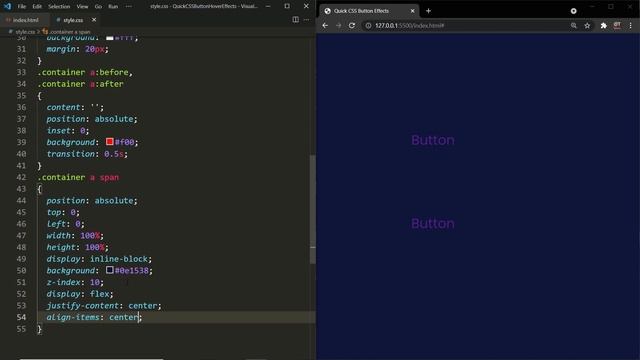Switch to the index.html editor tab
The image size is (640, 360).
click(x=25, y=20)
